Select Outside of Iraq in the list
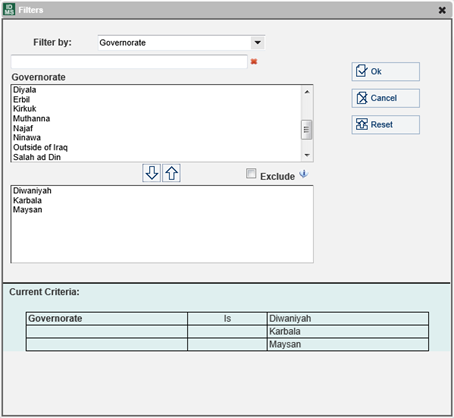 [x=40, y=147]
